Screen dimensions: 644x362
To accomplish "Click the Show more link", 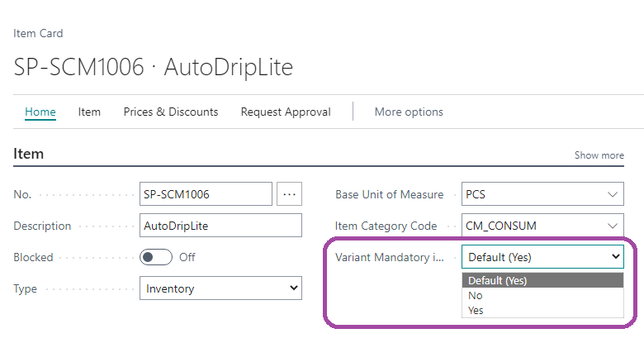I will 599,155.
